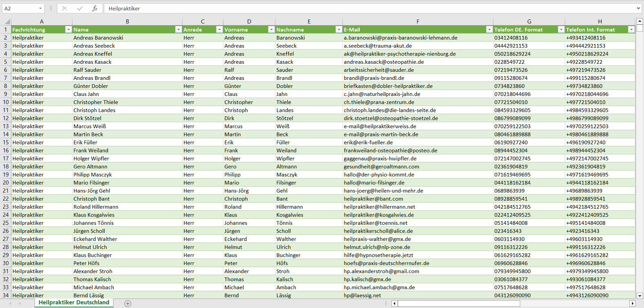Click the Cancel X icon in formula bar
The image size is (644, 308).
click(x=65, y=8)
